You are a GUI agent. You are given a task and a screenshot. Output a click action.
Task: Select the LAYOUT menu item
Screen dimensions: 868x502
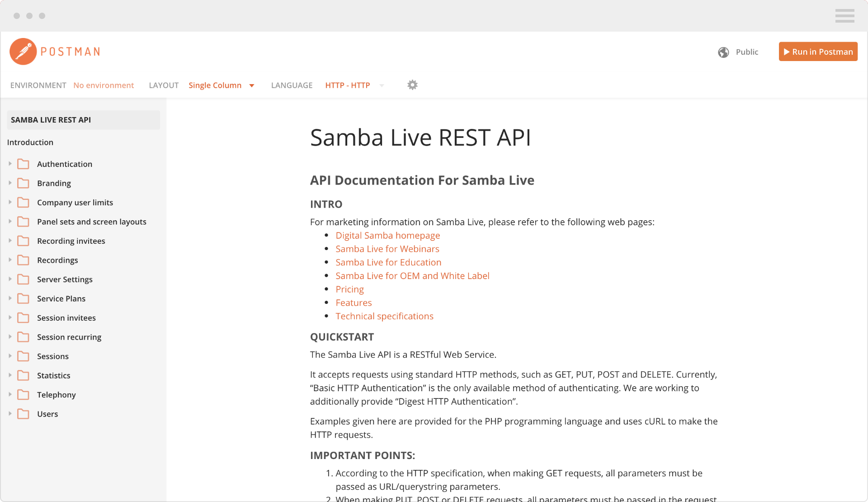click(x=164, y=85)
